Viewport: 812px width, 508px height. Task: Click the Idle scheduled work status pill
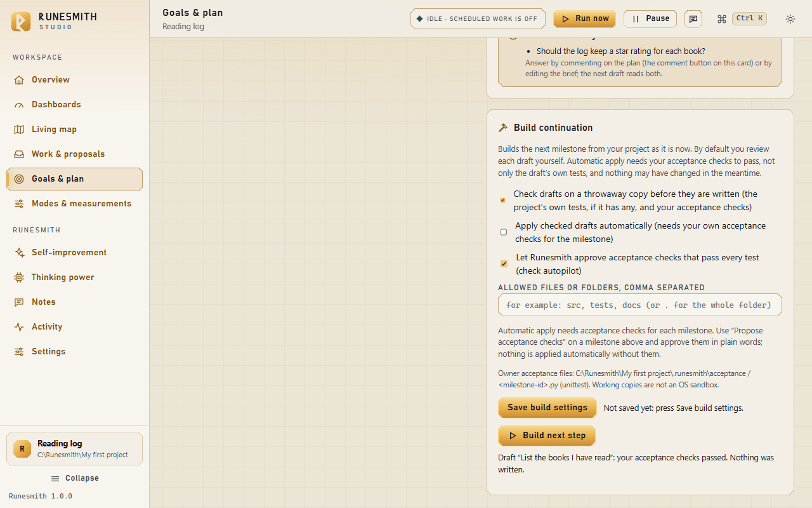pos(478,19)
